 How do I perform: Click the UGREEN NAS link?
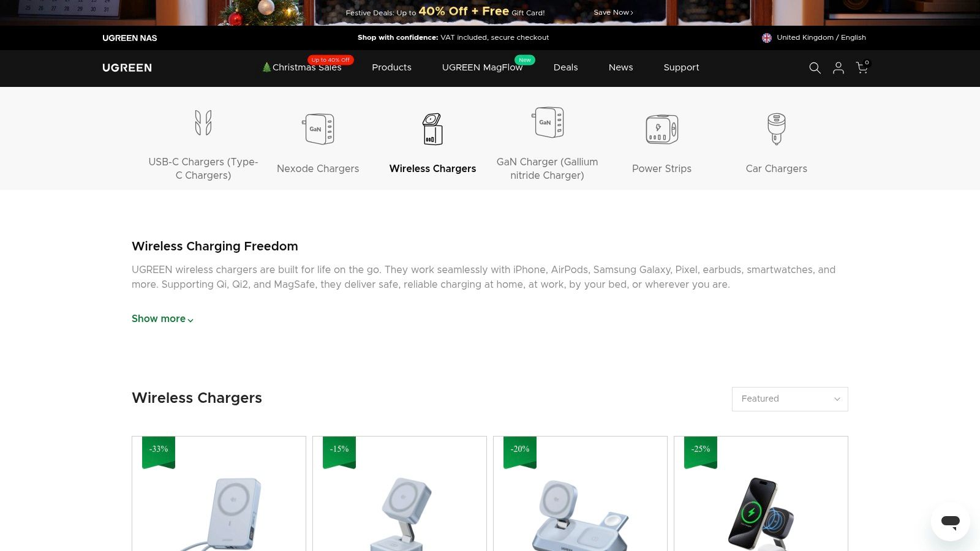click(x=130, y=38)
